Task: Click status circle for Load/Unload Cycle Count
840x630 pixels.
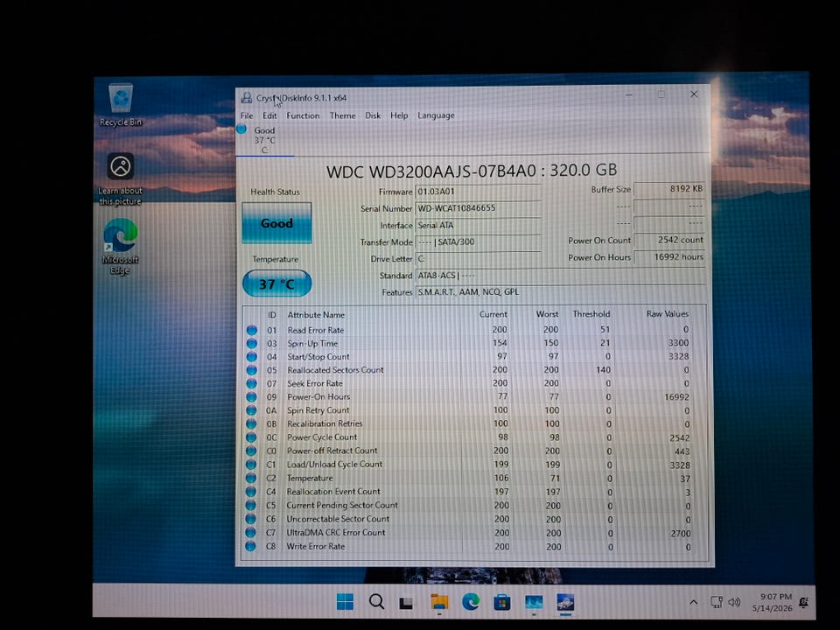Action: [251, 465]
